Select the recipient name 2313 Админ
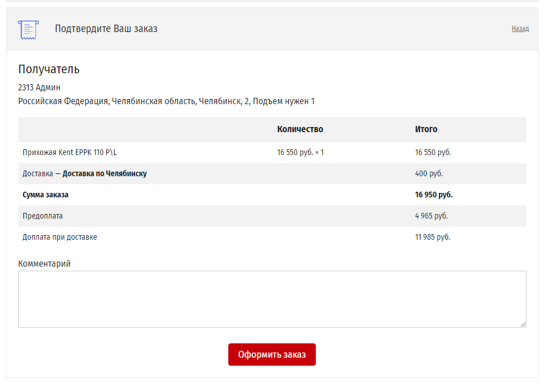551x392 pixels. click(x=39, y=88)
